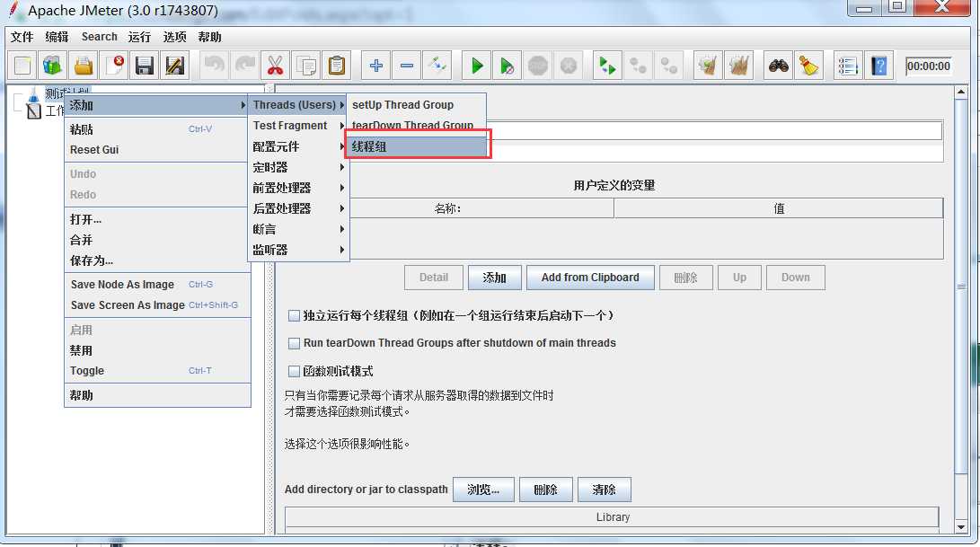
Task: Click Add from Clipboard button
Action: [x=590, y=278]
